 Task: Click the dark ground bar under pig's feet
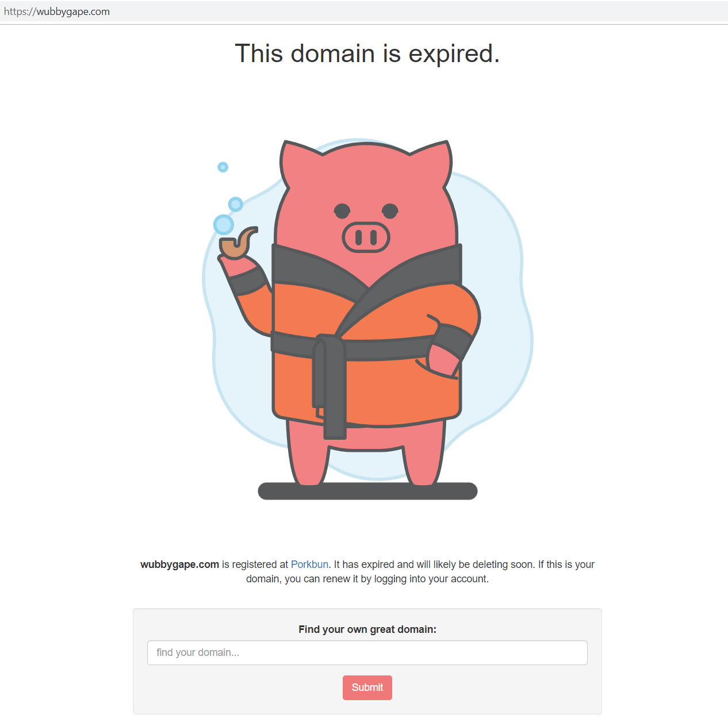click(x=367, y=491)
